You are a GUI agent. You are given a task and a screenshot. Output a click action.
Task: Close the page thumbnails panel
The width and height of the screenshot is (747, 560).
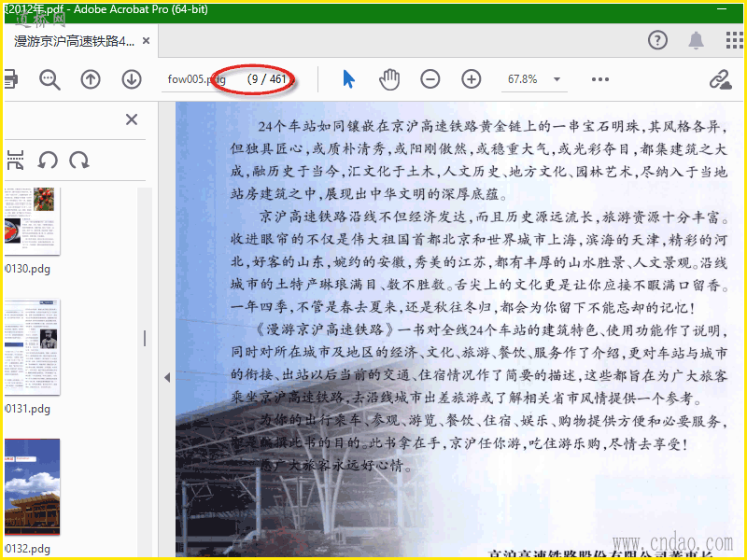[x=132, y=119]
